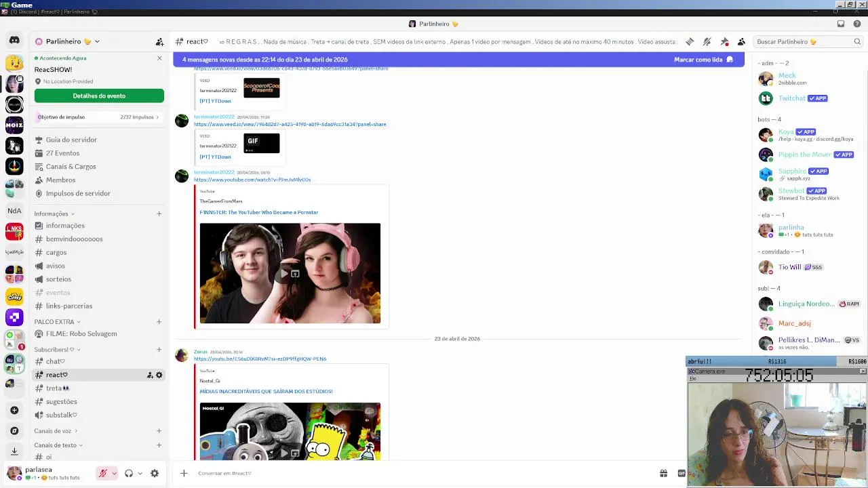Expand the Canais de voz category
The width and height of the screenshot is (868, 488).
56,431
